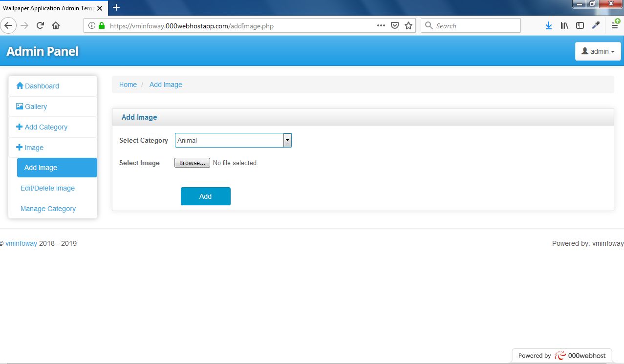Open site information icon in address bar

(x=91, y=26)
